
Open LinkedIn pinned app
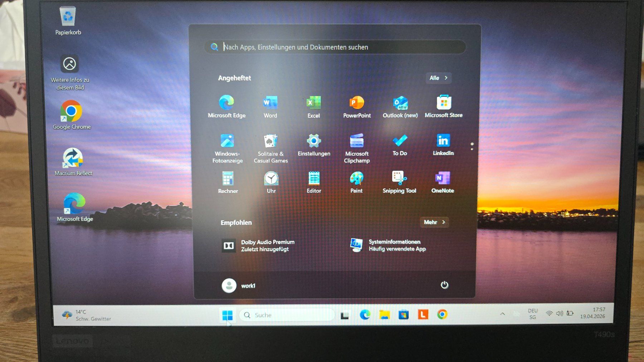click(x=443, y=145)
